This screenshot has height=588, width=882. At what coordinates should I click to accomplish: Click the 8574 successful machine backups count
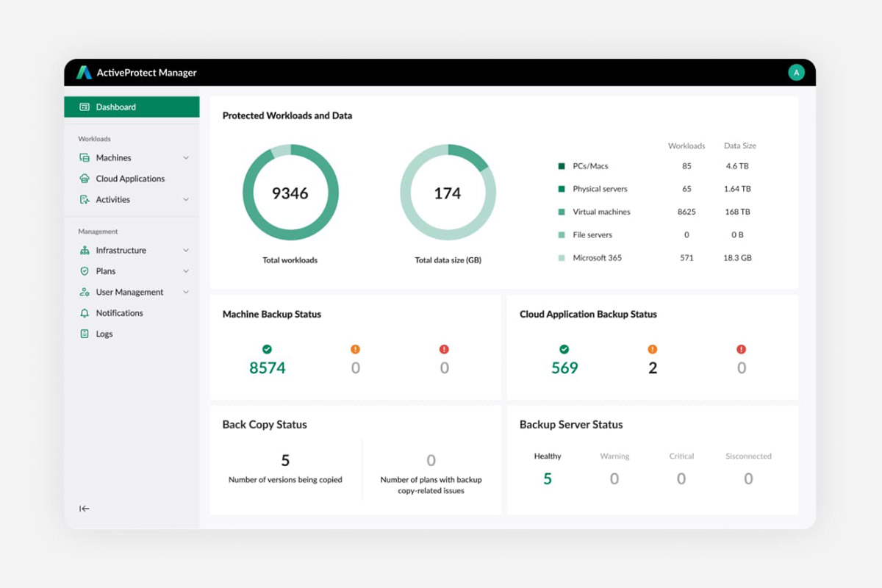tap(268, 367)
